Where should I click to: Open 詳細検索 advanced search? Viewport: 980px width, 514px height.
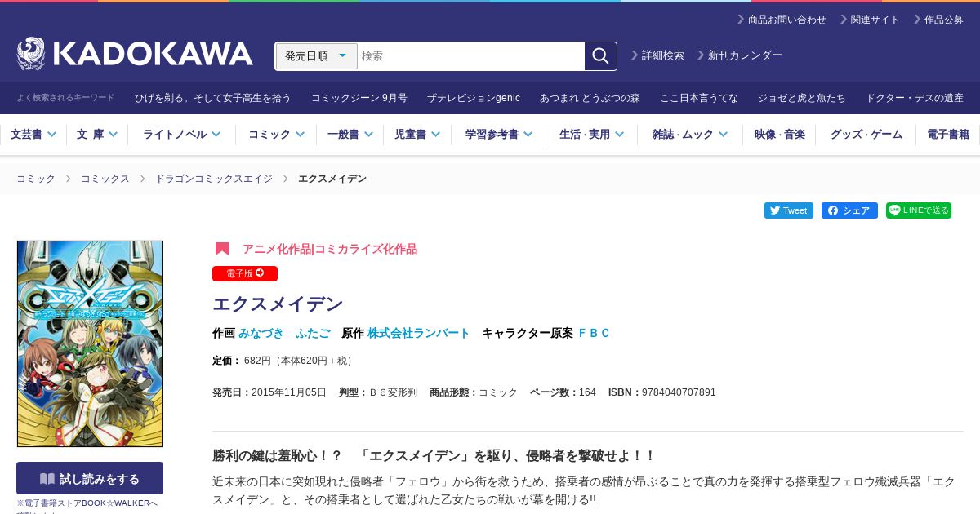657,55
